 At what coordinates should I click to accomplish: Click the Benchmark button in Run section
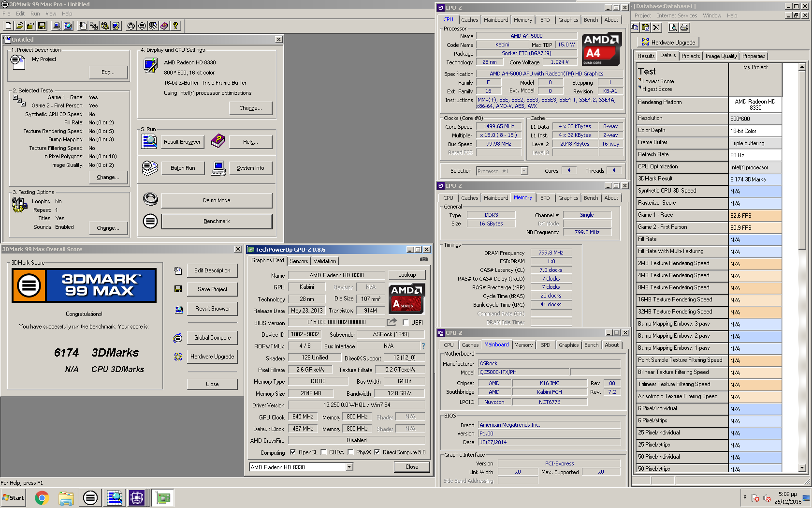217,221
